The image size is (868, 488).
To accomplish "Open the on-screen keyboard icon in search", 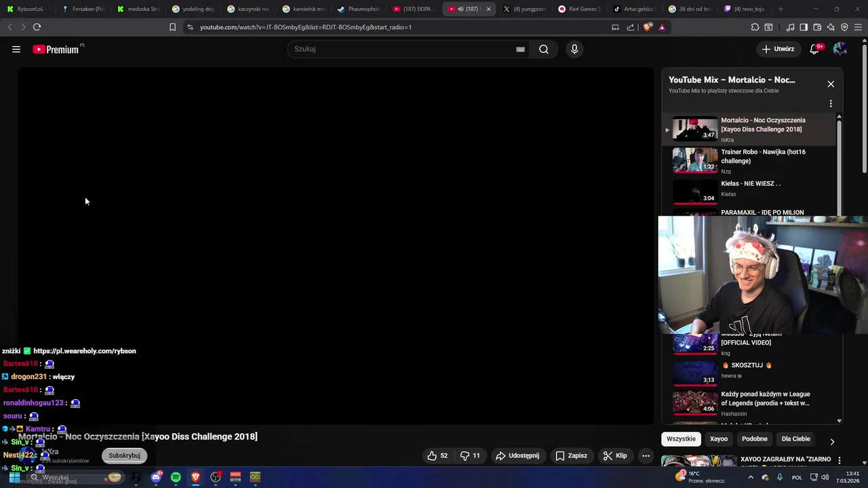I will pos(520,49).
